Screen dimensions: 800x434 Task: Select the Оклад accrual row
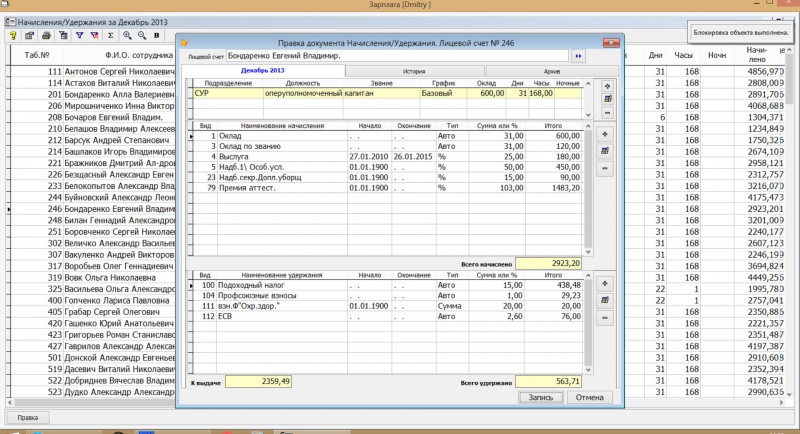point(388,136)
